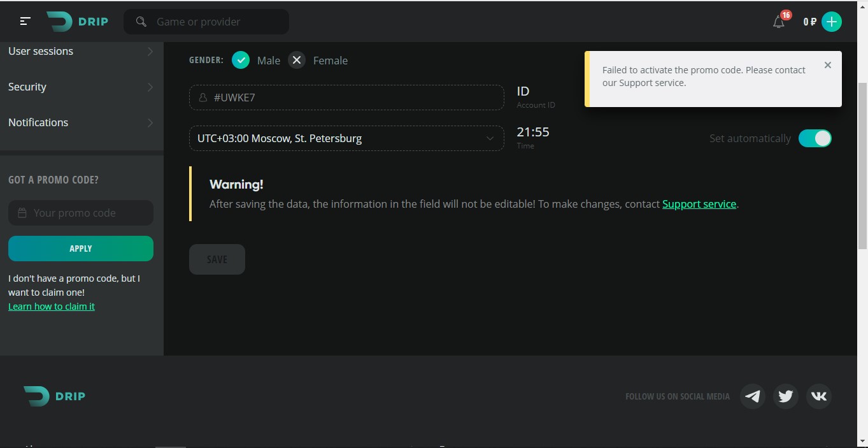Click the DRIP logo in header
This screenshot has width=868, height=448.
[78, 22]
